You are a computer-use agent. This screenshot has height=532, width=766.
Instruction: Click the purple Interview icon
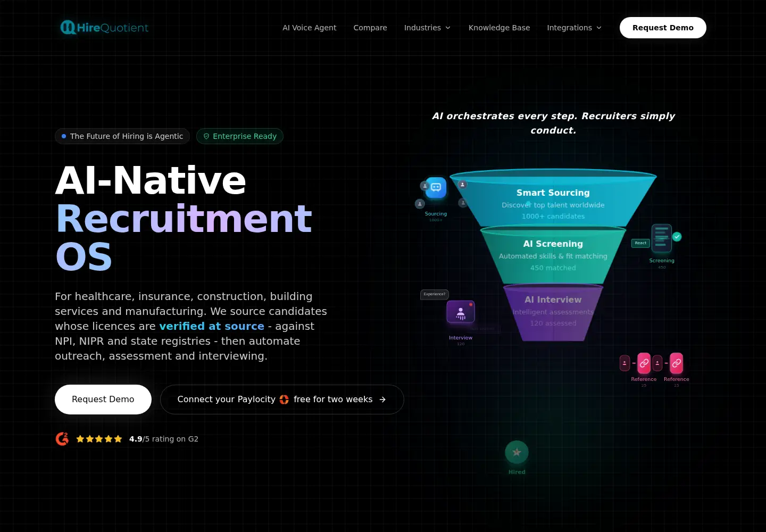point(461,312)
